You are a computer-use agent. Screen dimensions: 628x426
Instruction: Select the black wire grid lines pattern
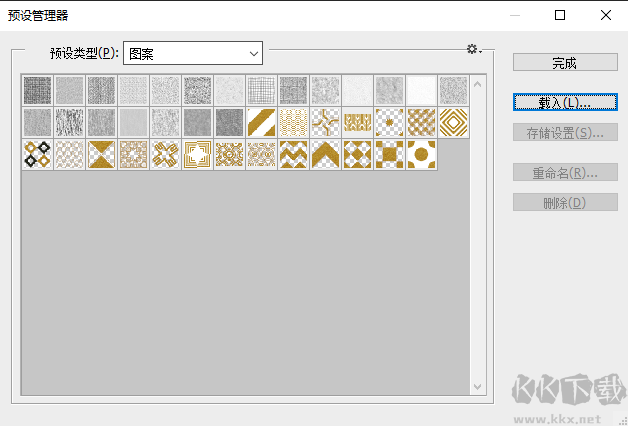click(262, 90)
